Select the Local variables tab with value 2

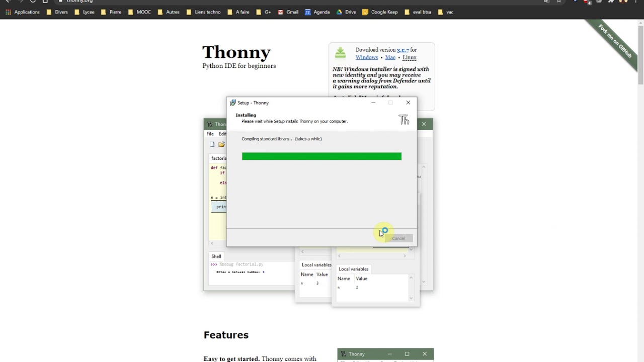pos(353,269)
